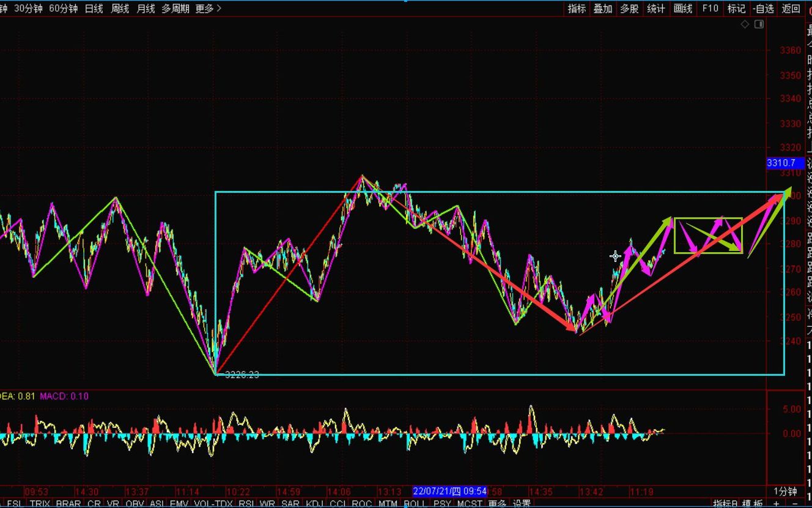The width and height of the screenshot is (812, 508).
Task: Expand 更多 indicators in bottom bar
Action: click(496, 504)
